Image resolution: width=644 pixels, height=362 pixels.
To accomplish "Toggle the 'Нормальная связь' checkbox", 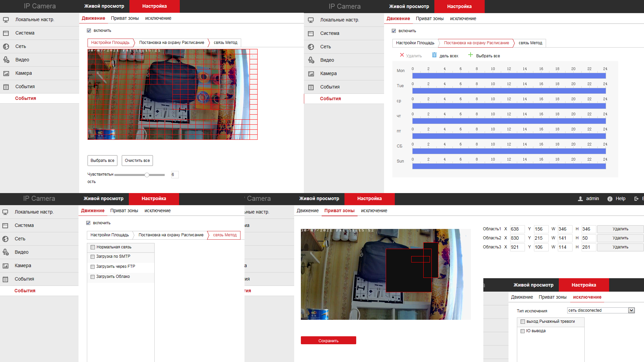I will click(x=93, y=247).
